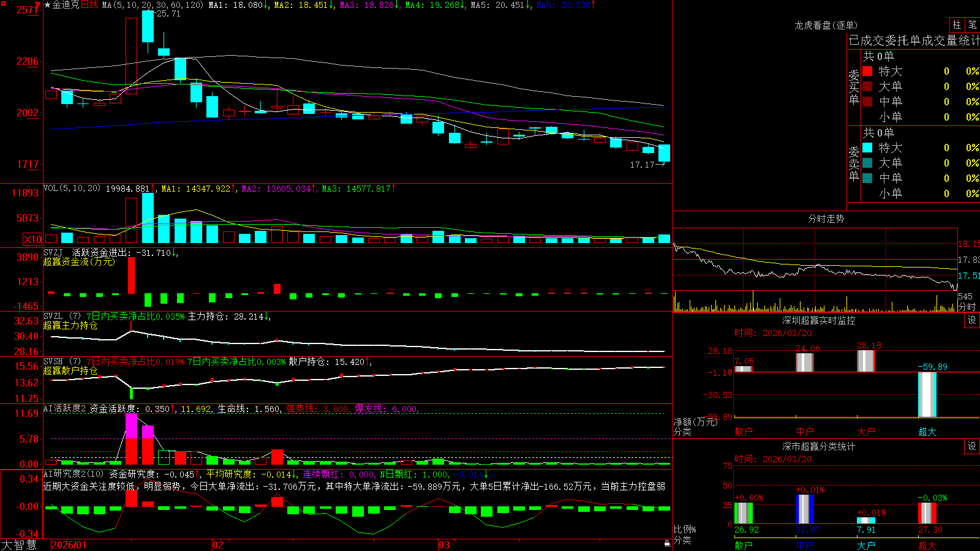Click the 25.71 high price label
This screenshot has width=980, height=551.
[168, 13]
